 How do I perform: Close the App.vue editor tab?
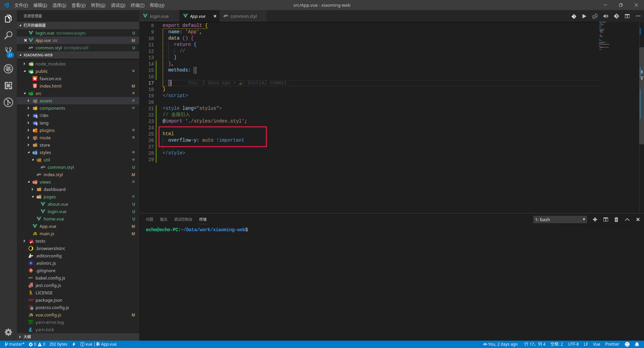[215, 16]
